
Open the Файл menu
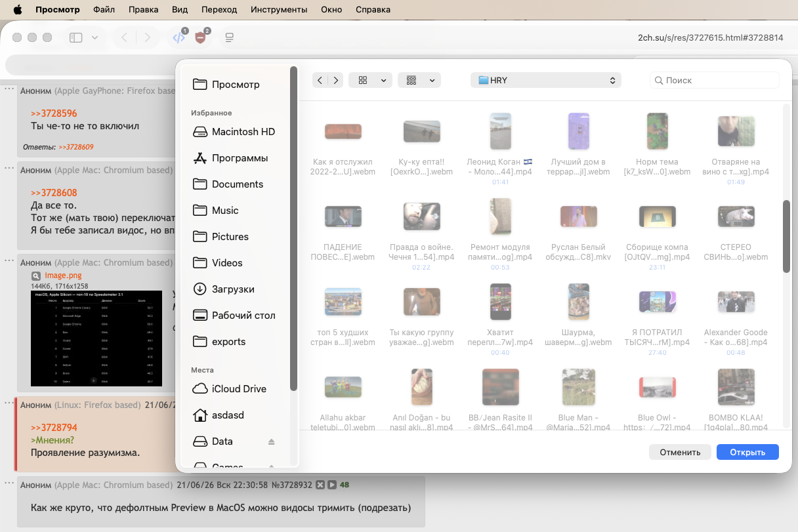(x=104, y=10)
